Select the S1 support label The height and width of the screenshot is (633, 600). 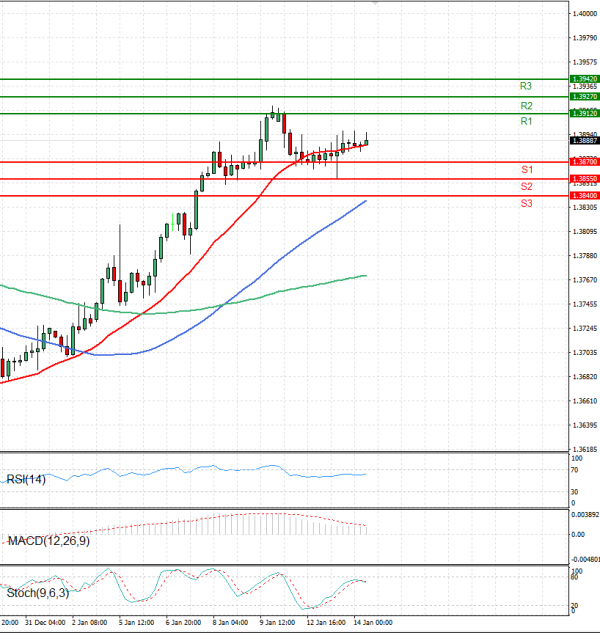coord(525,170)
